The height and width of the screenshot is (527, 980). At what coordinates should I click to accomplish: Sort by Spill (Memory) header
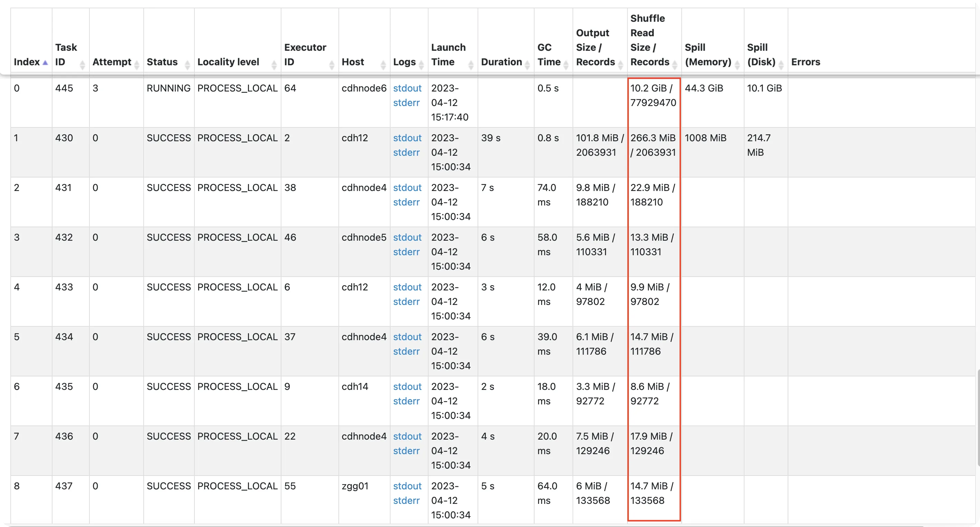tap(708, 55)
